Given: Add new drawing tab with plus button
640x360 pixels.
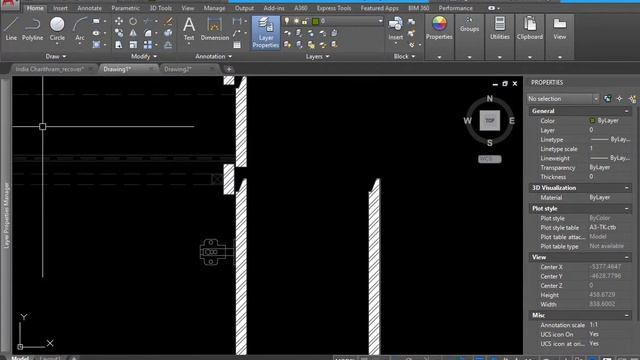Looking at the screenshot, I should pyautogui.click(x=229, y=69).
